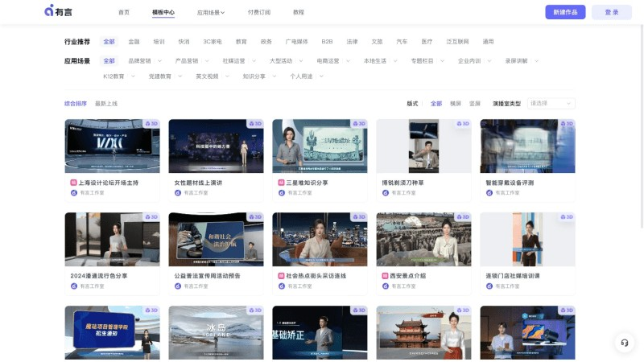644x362 pixels.
Task: Select 竖屏 layout filter
Action: point(475,104)
